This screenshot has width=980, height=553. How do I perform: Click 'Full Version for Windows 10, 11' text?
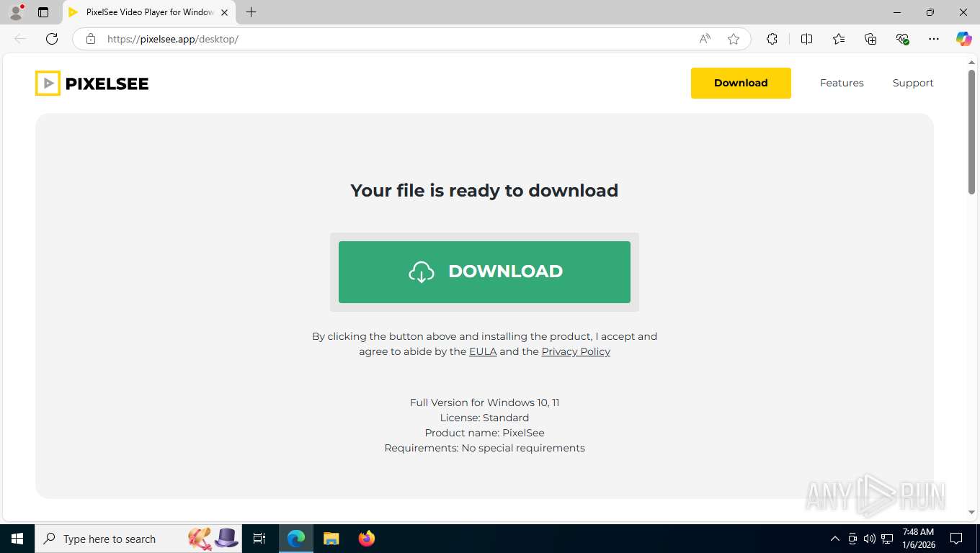coord(484,403)
